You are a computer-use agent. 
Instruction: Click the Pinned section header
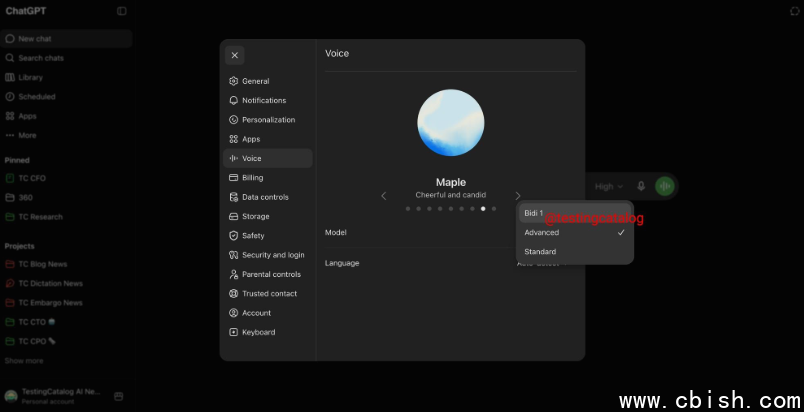[x=17, y=160]
